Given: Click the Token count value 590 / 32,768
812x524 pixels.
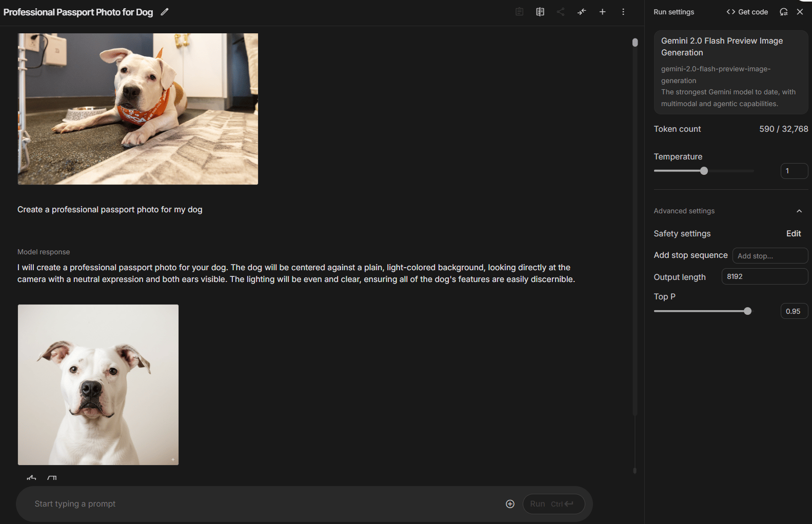Looking at the screenshot, I should (783, 129).
